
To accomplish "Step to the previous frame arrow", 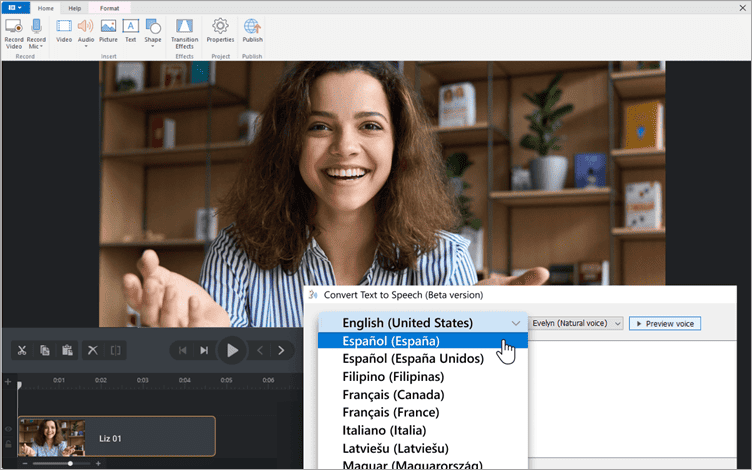I will pyautogui.click(x=260, y=351).
